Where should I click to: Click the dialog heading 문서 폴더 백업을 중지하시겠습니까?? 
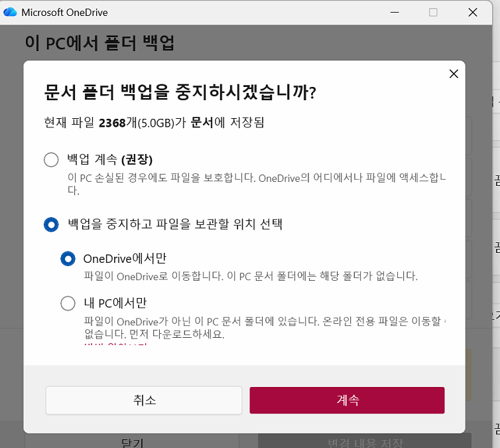(180, 92)
